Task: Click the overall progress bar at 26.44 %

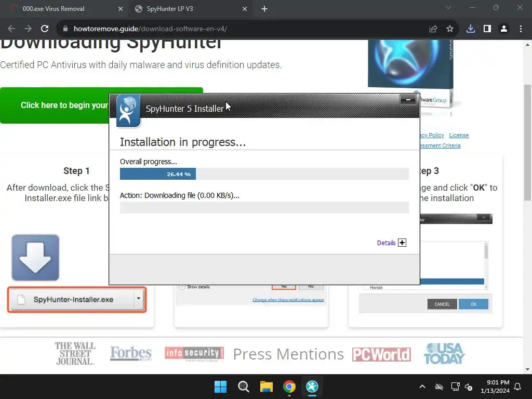Action: click(264, 174)
